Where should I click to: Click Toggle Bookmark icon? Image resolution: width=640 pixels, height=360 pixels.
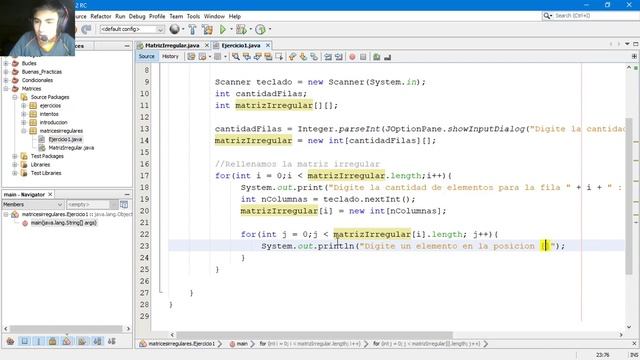click(x=314, y=57)
